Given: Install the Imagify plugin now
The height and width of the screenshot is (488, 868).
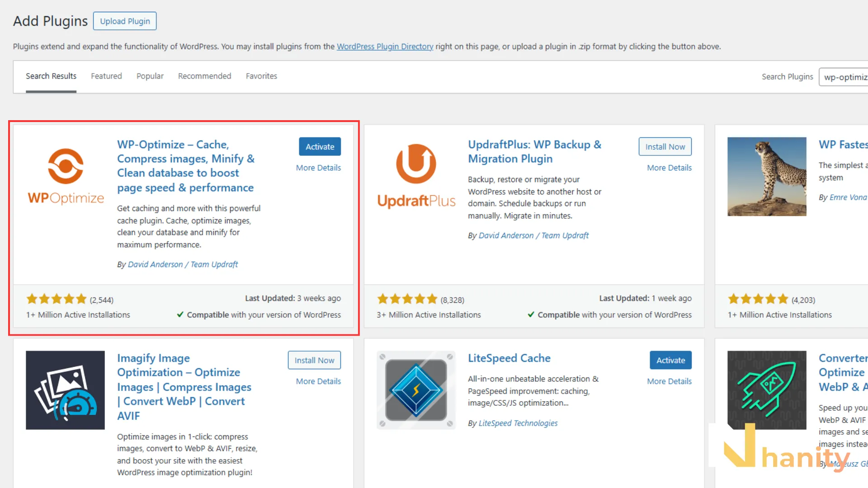Looking at the screenshot, I should pyautogui.click(x=314, y=360).
